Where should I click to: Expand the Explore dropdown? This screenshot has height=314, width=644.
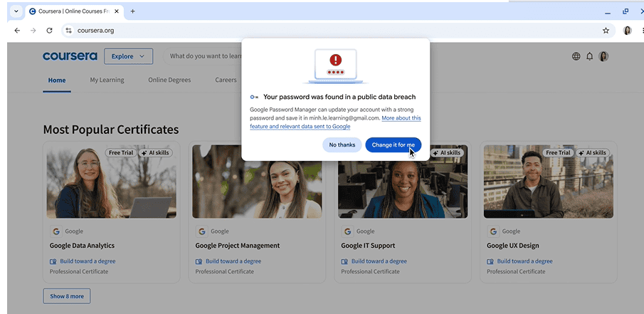128,56
